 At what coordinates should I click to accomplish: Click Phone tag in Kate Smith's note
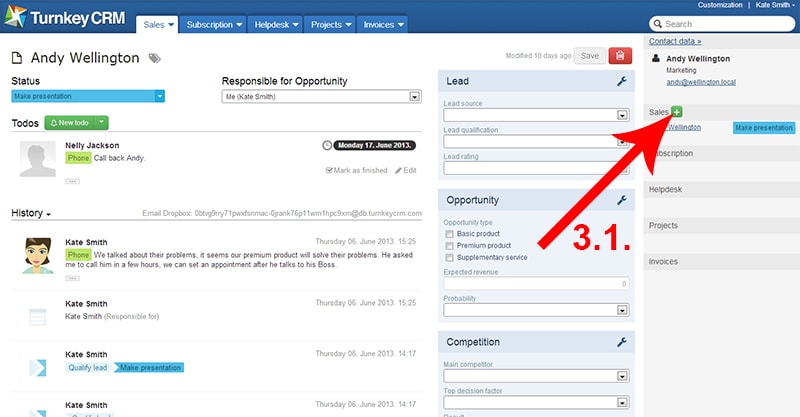point(78,255)
